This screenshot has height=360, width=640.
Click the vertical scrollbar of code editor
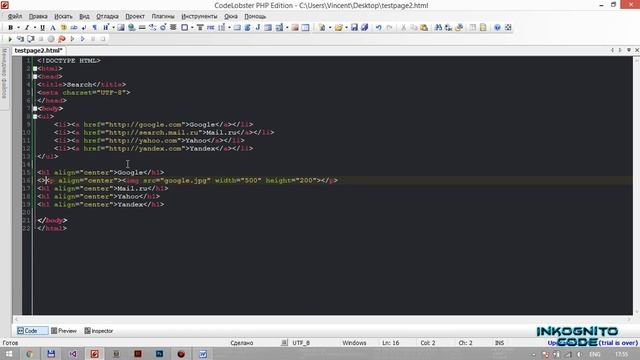tap(636, 186)
